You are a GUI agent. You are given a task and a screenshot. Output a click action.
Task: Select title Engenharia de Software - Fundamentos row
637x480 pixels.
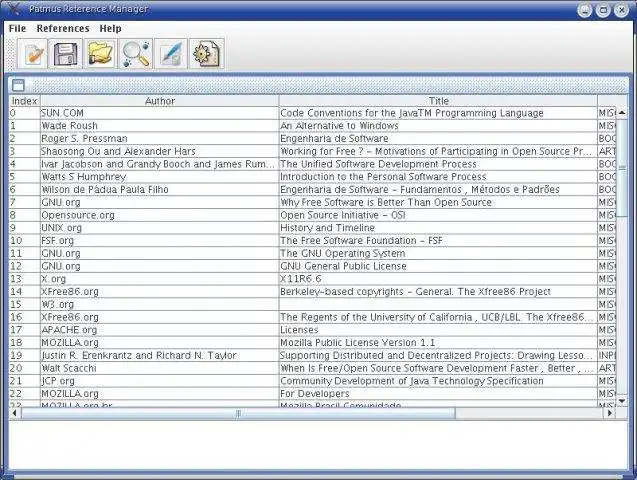pos(438,189)
